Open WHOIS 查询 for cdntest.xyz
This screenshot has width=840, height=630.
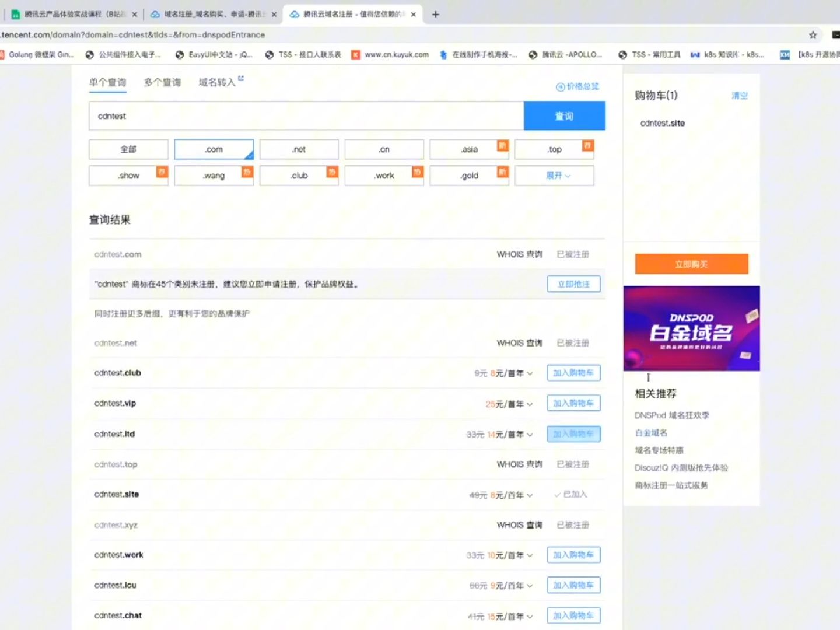pos(519,525)
